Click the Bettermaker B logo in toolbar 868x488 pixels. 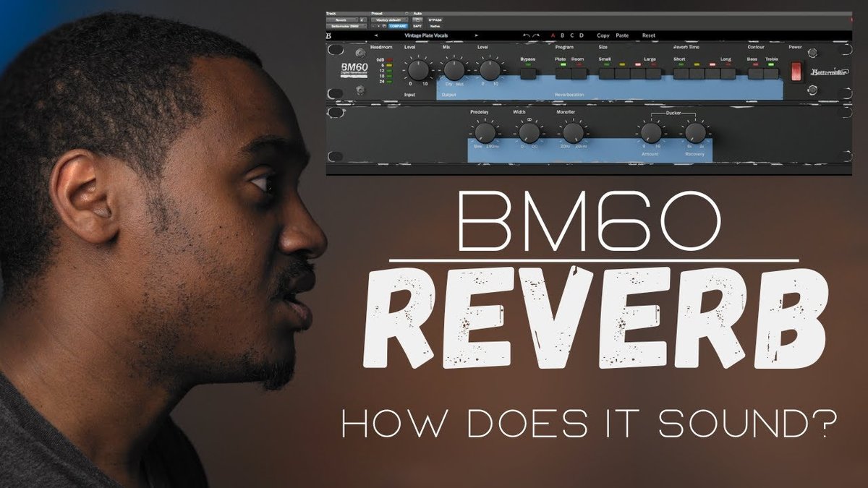pos(328,36)
